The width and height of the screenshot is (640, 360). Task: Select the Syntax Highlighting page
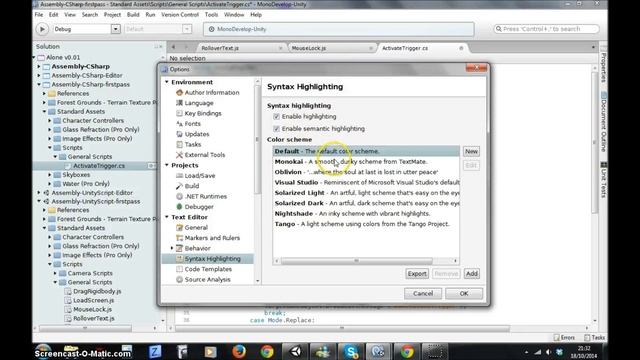[x=208, y=259]
